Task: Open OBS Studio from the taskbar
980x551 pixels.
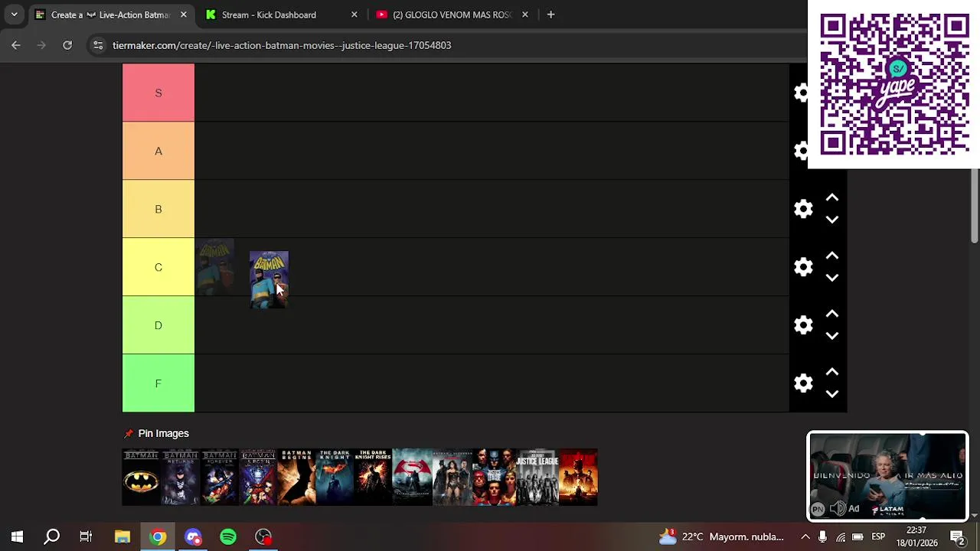Action: click(x=263, y=536)
